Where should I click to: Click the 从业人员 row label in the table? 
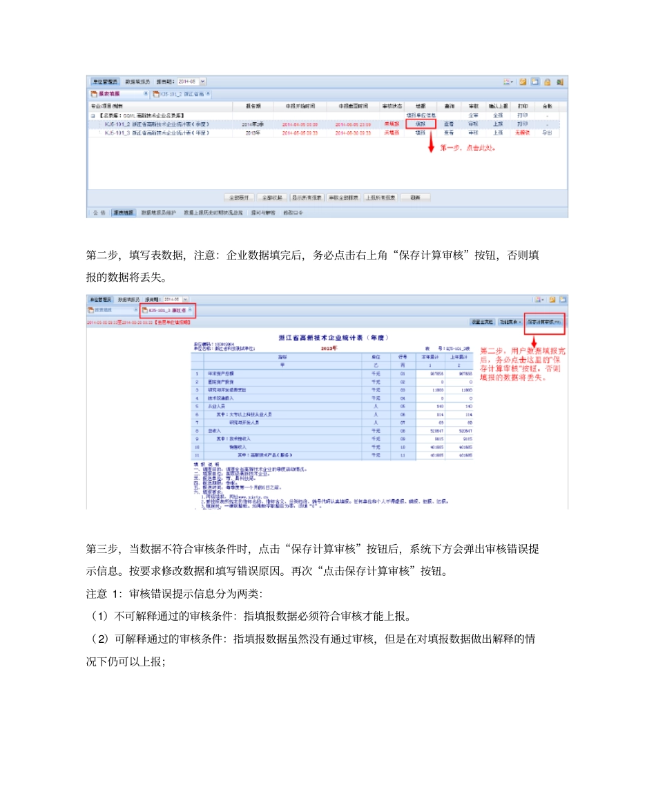[216, 407]
